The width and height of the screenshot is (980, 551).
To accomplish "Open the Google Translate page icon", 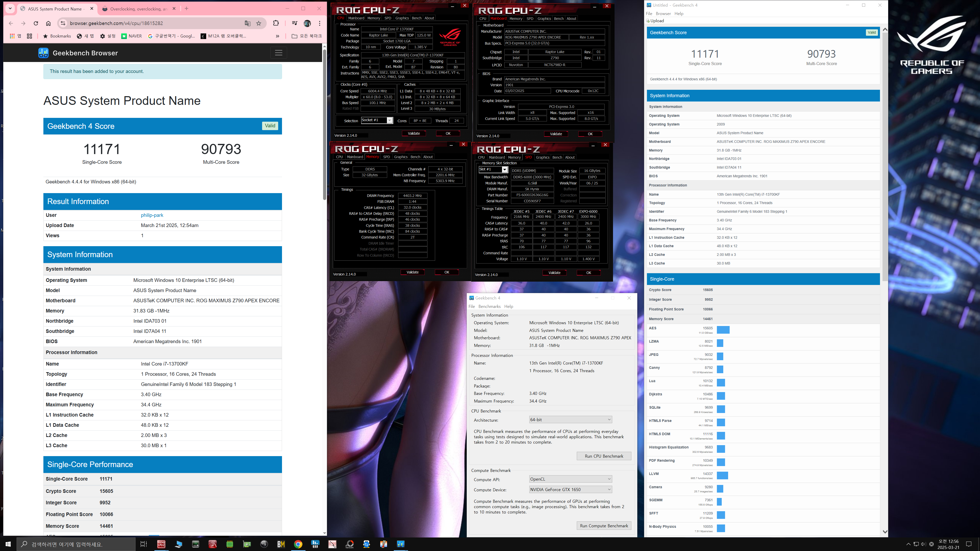I will [248, 23].
